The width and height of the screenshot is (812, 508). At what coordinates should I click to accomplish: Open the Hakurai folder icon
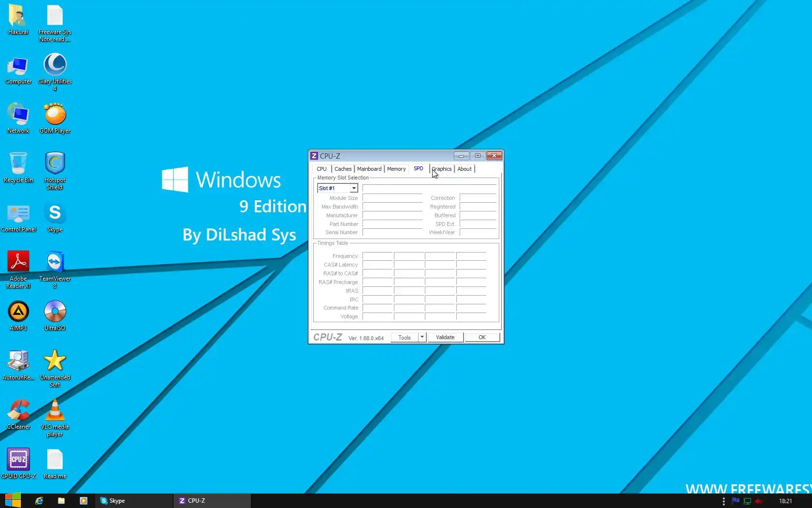pos(18,19)
